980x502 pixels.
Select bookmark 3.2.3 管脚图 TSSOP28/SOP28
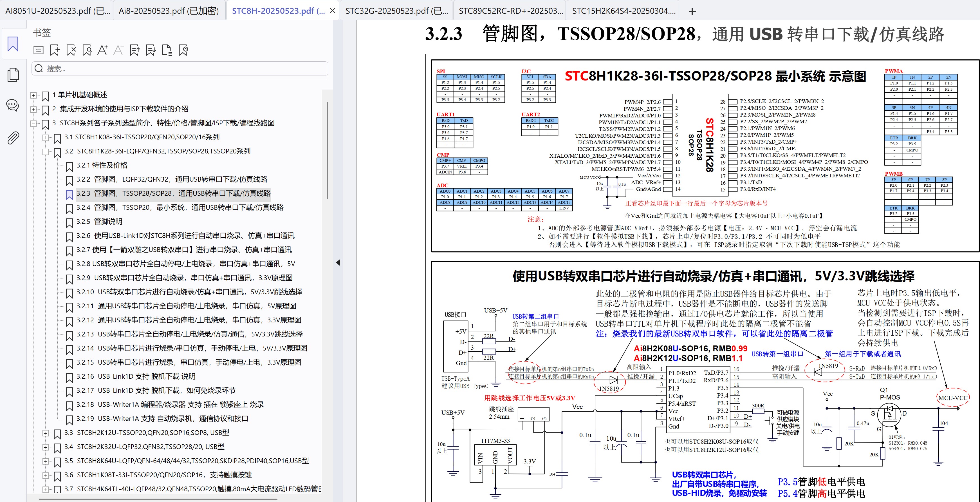(174, 193)
